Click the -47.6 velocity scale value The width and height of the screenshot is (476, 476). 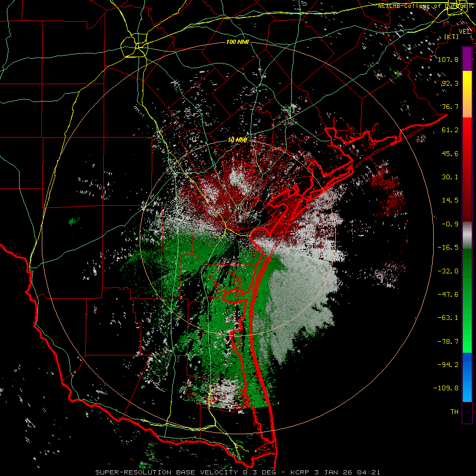point(448,295)
